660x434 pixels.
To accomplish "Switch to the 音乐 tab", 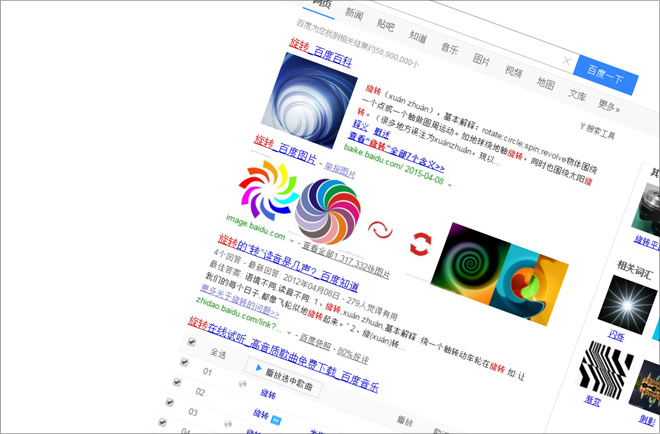I will (450, 48).
